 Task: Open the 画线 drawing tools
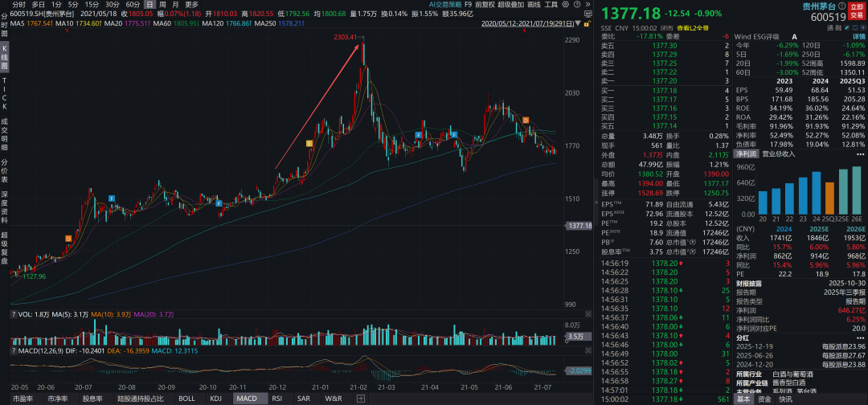pos(534,5)
